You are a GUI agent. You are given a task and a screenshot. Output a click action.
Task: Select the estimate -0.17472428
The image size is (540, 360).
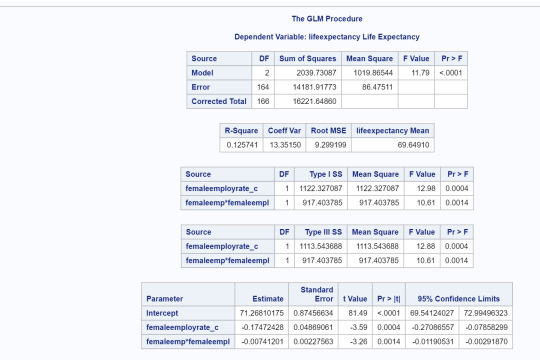click(262, 327)
